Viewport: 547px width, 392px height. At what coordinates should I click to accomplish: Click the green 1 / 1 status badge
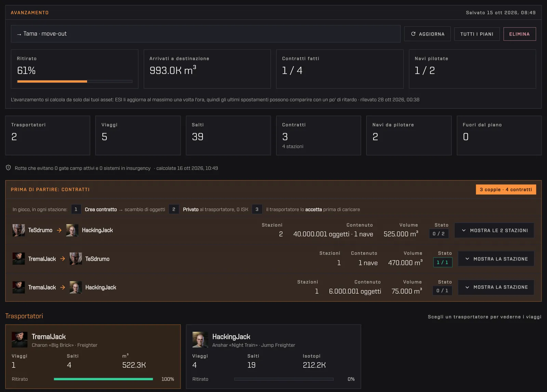443,262
